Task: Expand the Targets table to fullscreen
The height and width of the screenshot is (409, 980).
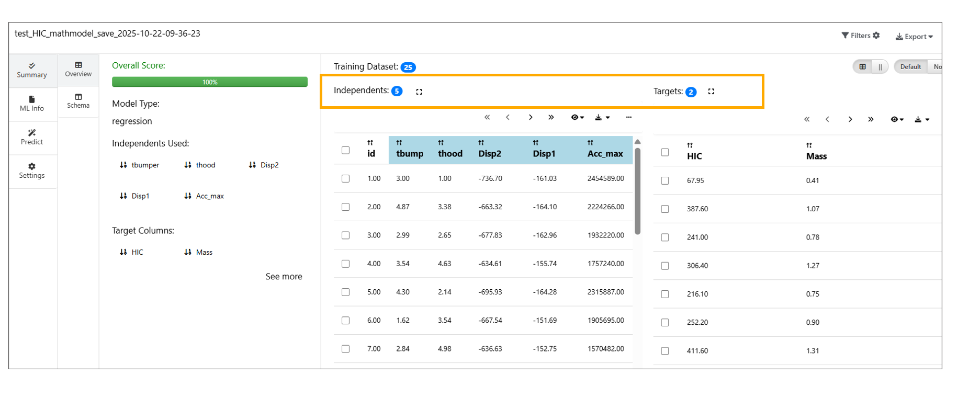Action: (711, 92)
